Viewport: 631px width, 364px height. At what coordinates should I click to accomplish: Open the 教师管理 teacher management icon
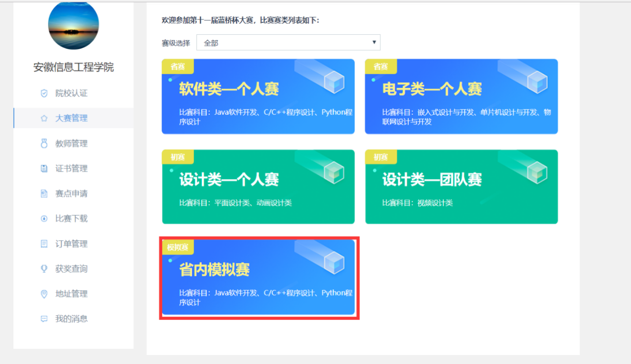coord(43,143)
